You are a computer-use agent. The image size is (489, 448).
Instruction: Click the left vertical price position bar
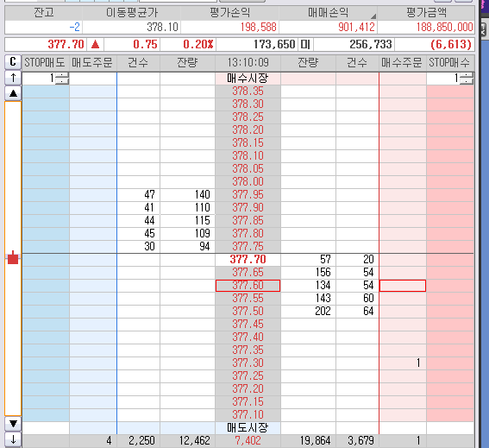pyautogui.click(x=13, y=258)
